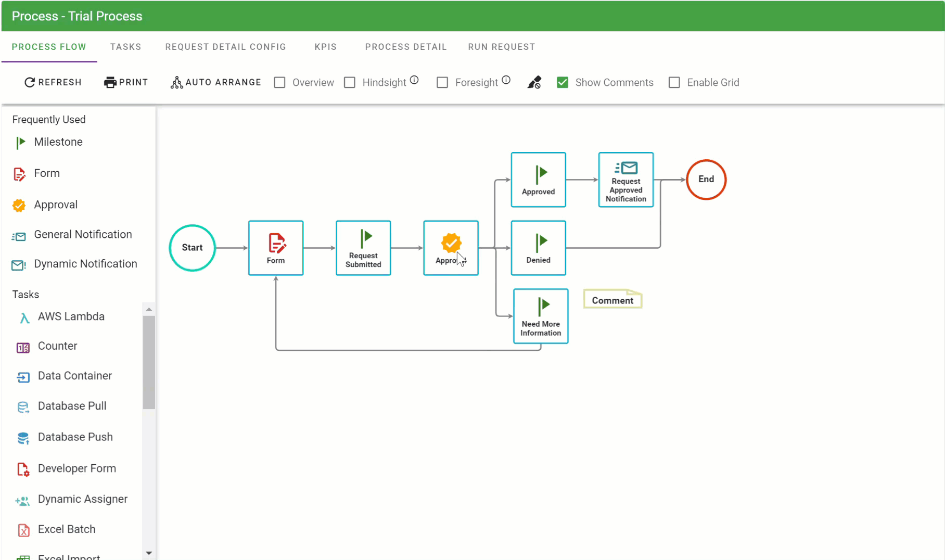Open the Run Request tab
Screen dimensions: 945x560
(501, 47)
